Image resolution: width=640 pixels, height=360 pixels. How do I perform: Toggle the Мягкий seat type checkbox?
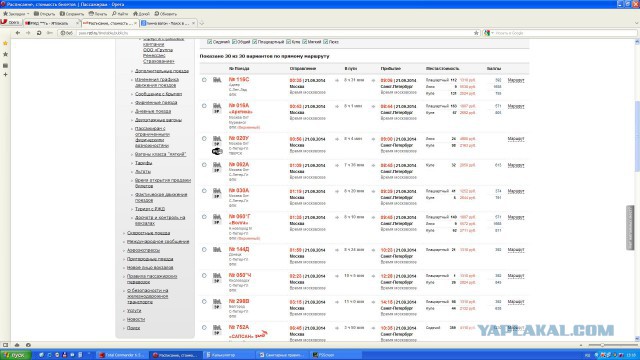[304, 42]
